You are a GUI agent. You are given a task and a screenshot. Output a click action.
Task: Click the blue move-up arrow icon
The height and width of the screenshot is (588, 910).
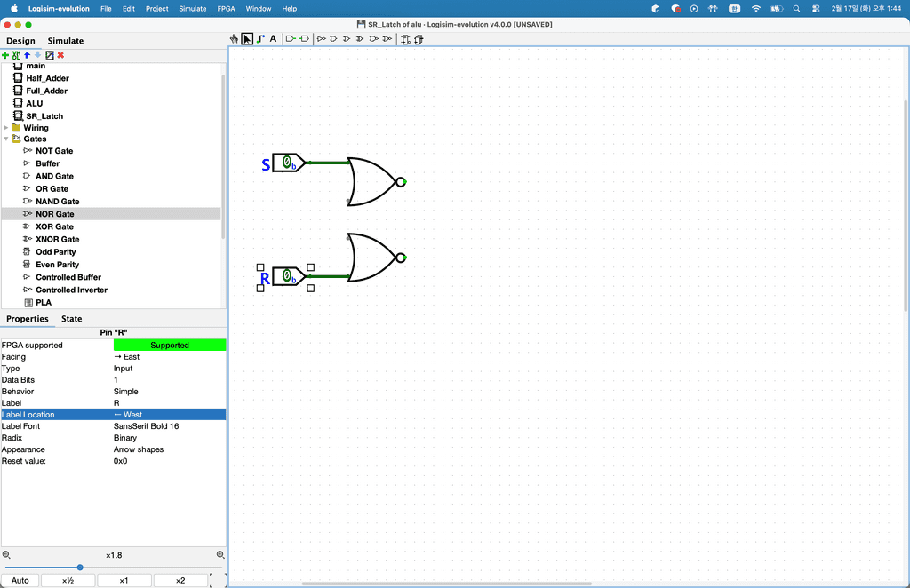tap(27, 55)
